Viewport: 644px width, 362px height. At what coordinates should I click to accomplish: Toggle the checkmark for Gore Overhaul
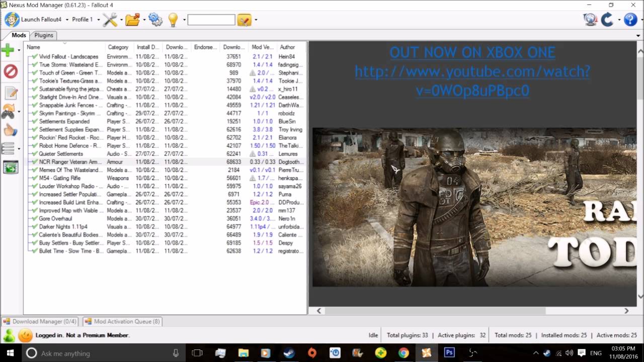click(x=35, y=219)
